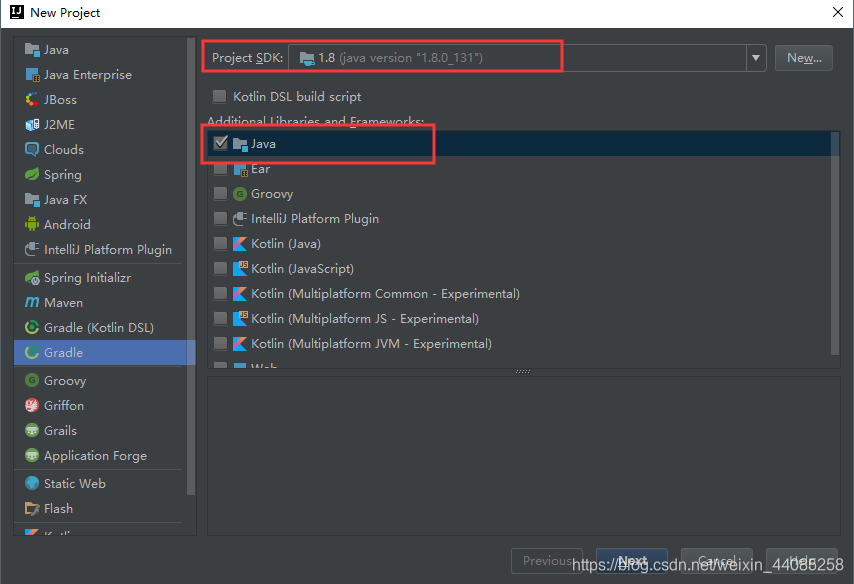Screen dimensions: 854x584
Task: Click the Java Enterprise icon
Action: tap(32, 75)
